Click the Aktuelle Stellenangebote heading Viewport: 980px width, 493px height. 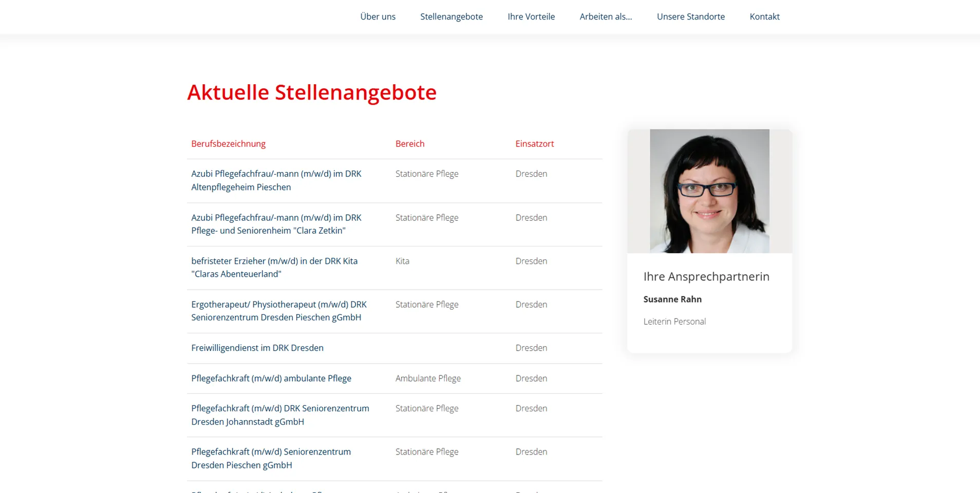tap(311, 92)
